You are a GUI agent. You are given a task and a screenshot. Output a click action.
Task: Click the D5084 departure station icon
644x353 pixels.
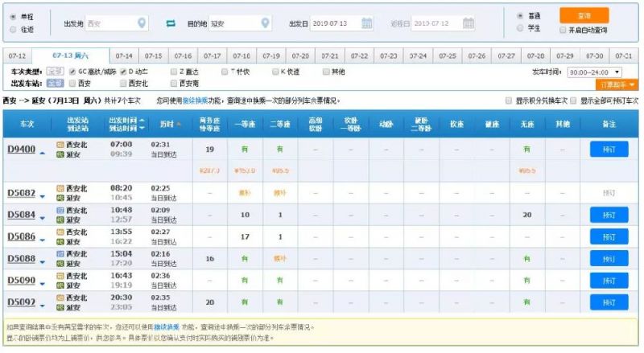pos(60,210)
